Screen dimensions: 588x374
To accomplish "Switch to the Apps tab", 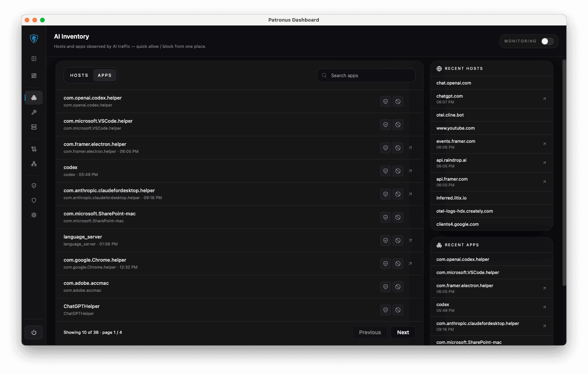I will [104, 75].
